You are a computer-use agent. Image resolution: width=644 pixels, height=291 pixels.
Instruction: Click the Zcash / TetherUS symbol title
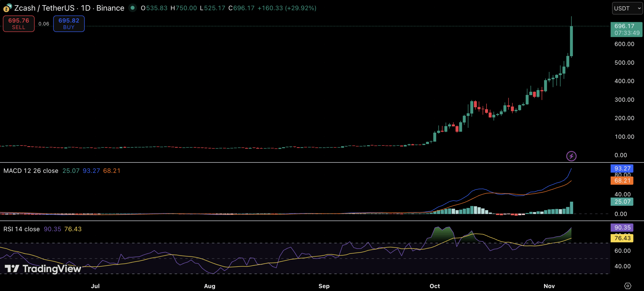coord(44,8)
